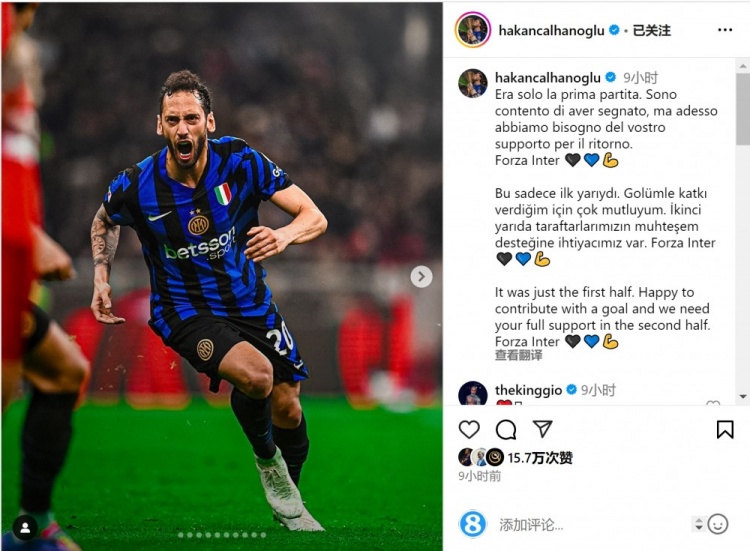View the 15.7万次赞 likes list
Screen dimensions: 750x551
tap(540, 458)
